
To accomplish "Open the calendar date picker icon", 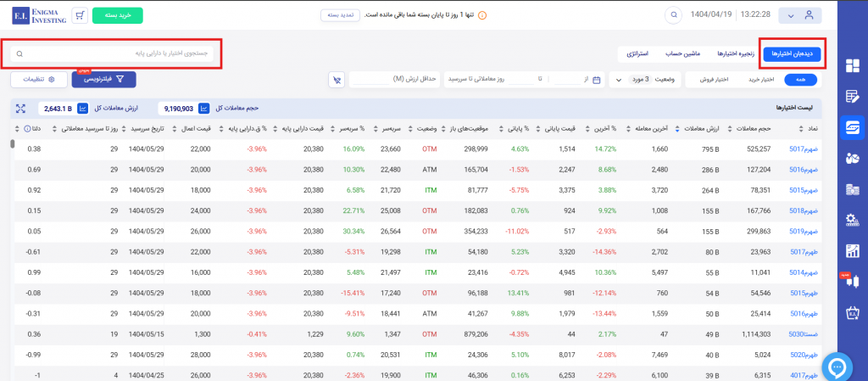I will point(596,80).
